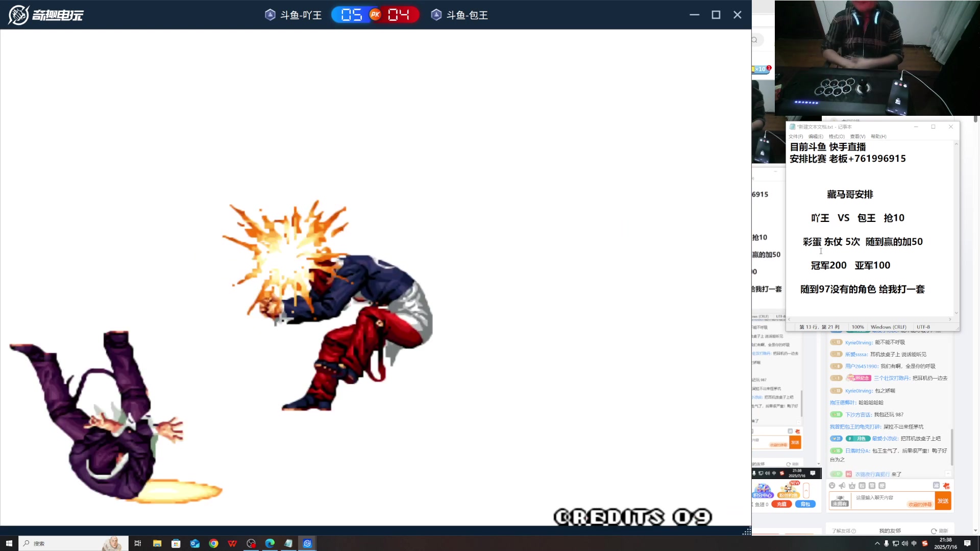Click Notepad vertical scrollbar up arrow
This screenshot has width=980, height=551.
(x=956, y=144)
